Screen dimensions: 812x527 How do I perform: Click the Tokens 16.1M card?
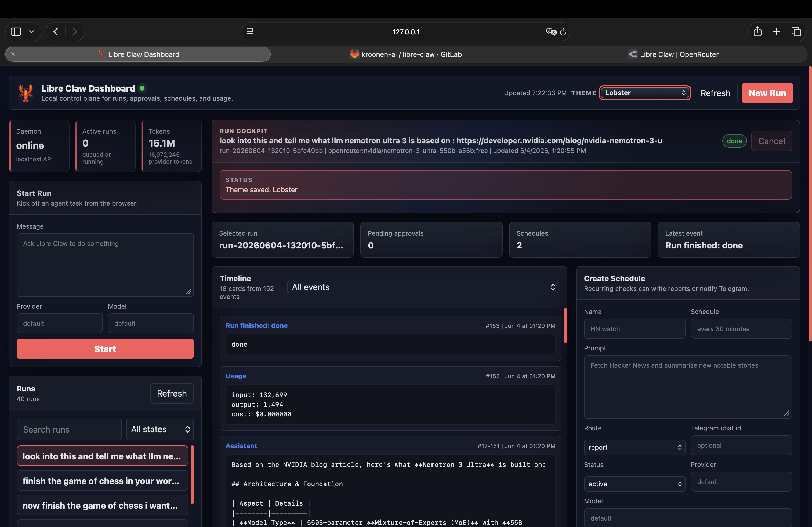click(172, 146)
